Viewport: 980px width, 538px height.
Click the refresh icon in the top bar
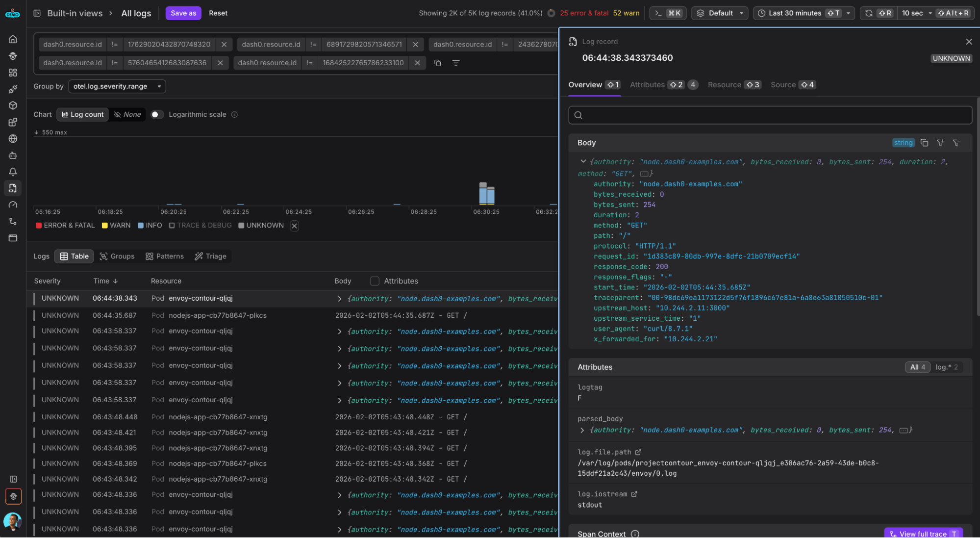[869, 13]
